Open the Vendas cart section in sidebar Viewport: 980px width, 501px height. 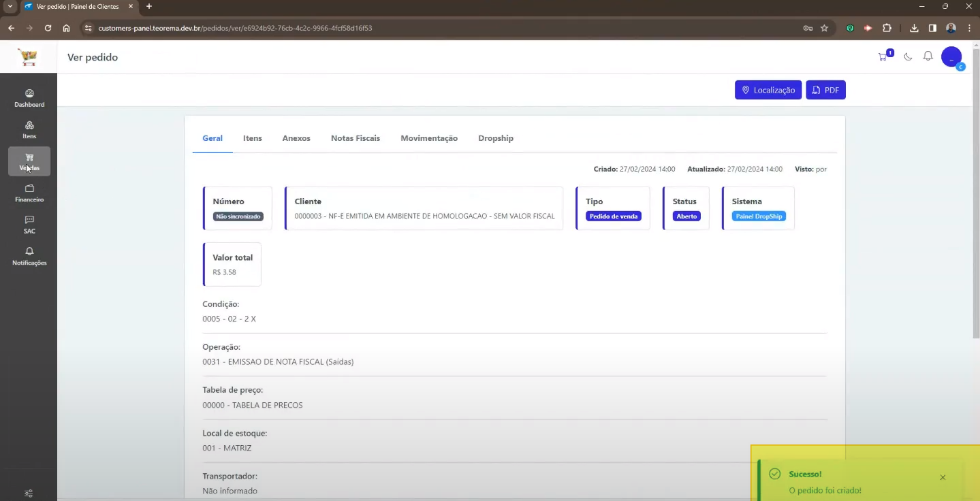coord(29,161)
